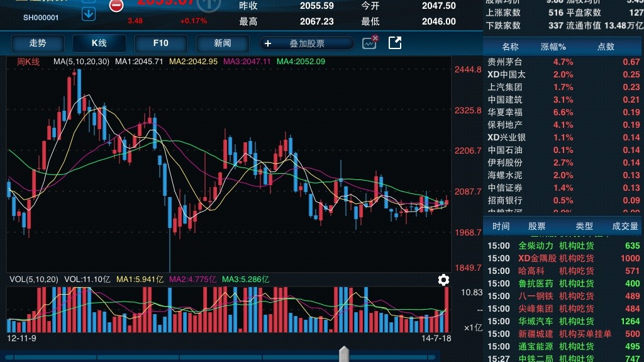The height and width of the screenshot is (362, 644).
Task: Select 贵州茅台 in the stock list
Action: coord(504,62)
